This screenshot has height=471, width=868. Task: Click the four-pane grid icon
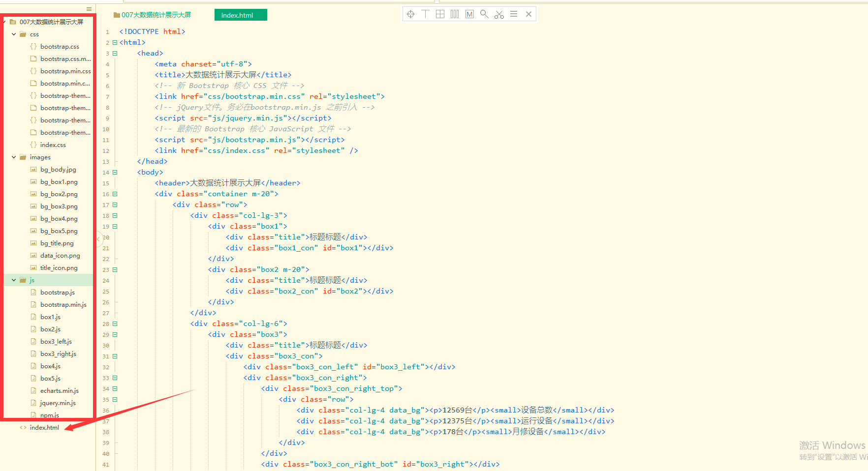tap(440, 14)
